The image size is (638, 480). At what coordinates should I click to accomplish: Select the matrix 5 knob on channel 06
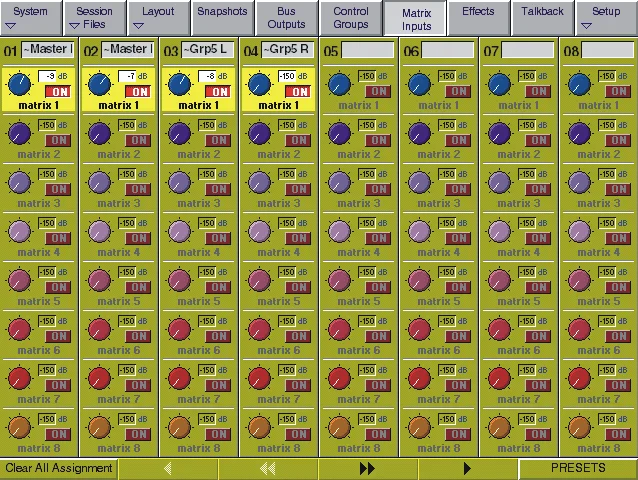[419, 280]
